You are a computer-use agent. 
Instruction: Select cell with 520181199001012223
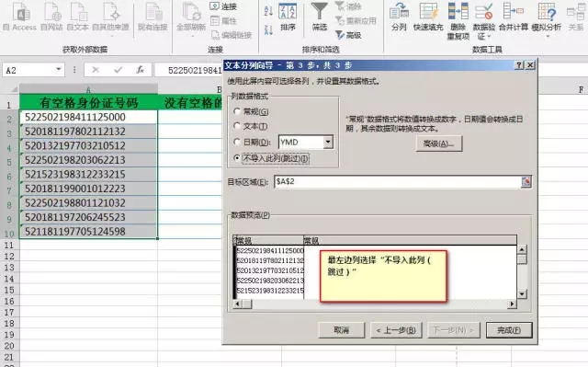88,189
